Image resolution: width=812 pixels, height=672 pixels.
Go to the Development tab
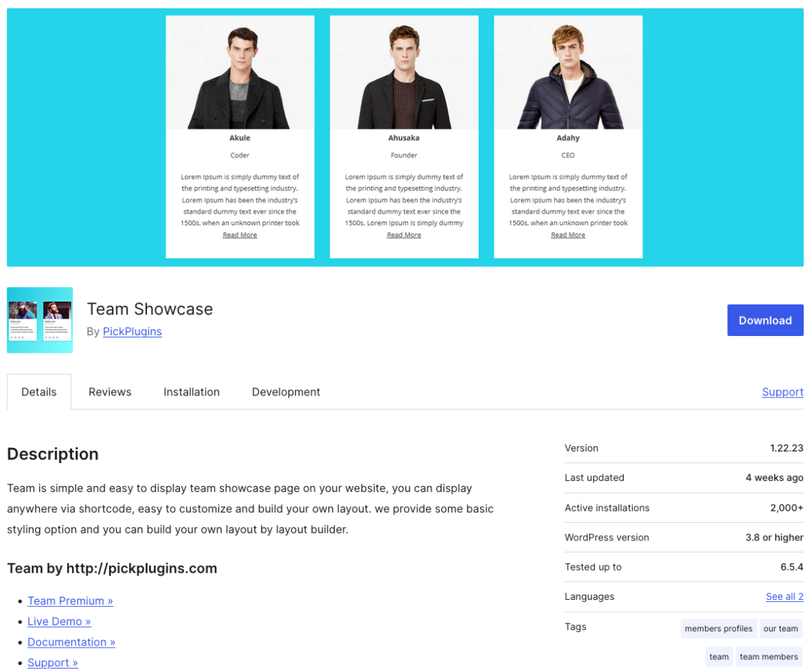pos(286,392)
